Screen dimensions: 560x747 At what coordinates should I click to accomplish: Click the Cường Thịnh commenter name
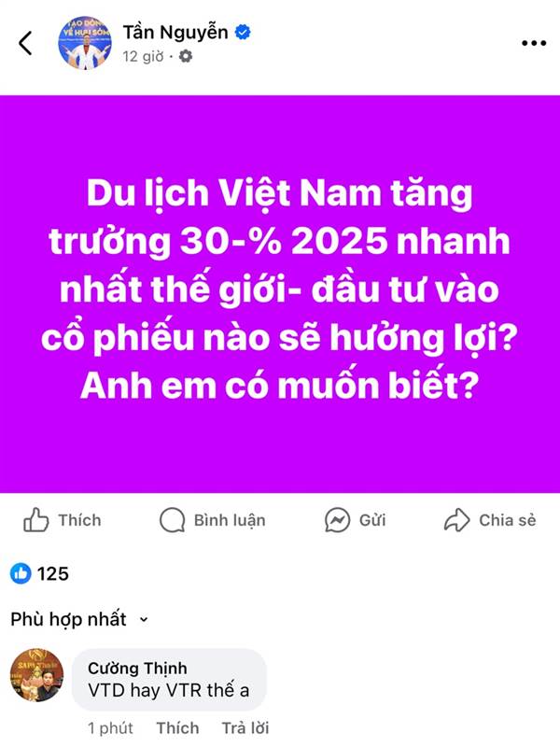[x=137, y=668]
